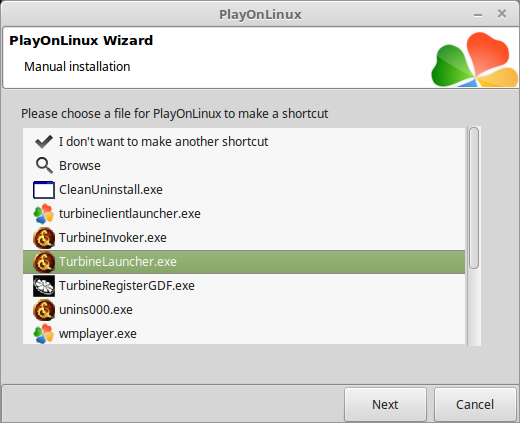Screen dimensions: 520x423
Task: Click the TurbineLauncher.exe dragon icon
Action: 44,262
